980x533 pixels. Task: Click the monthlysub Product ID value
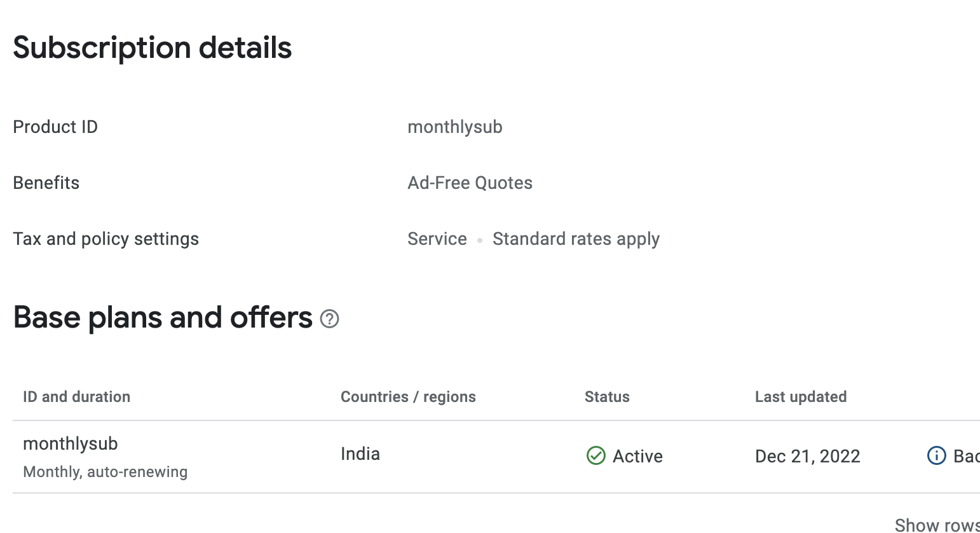[x=454, y=127]
